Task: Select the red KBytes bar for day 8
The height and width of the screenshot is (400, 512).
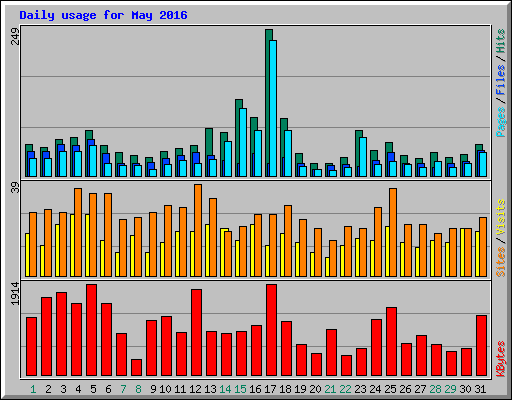Action: point(136,367)
